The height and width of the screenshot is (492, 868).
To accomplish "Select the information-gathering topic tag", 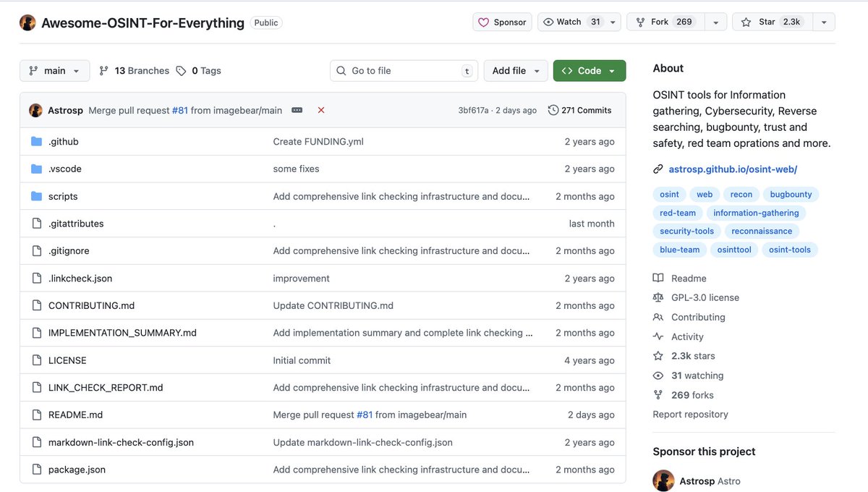I will [756, 213].
